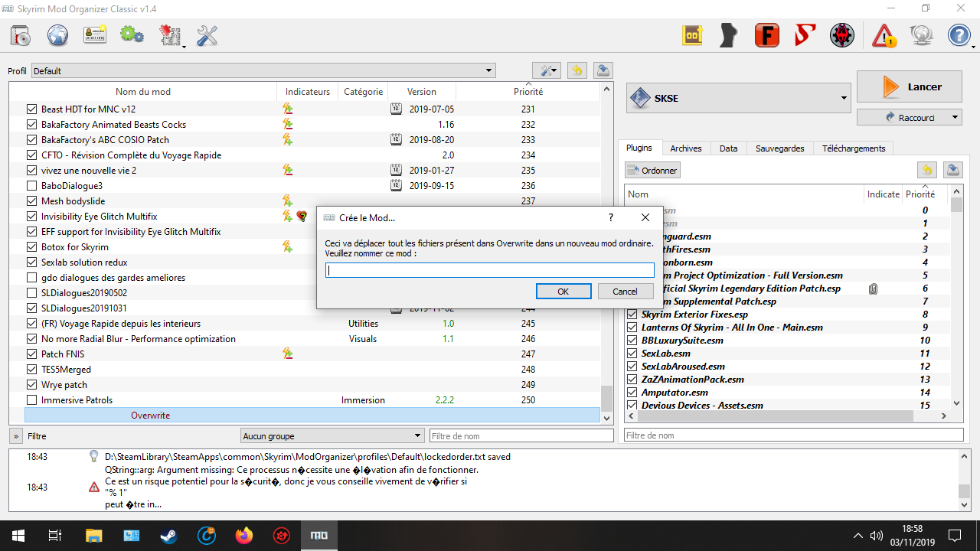Screen dimensions: 980x551
Task: Select the Plugins tab
Action: (x=639, y=148)
